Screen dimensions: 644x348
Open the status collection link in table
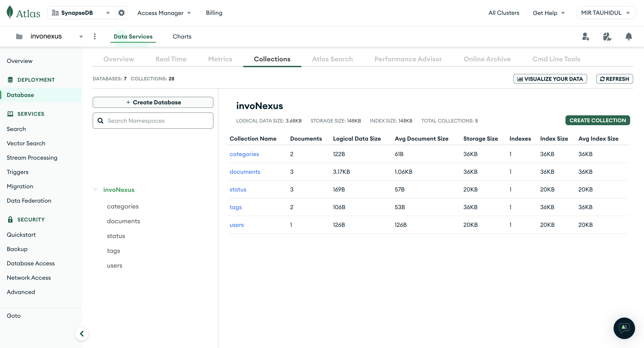pos(238,189)
